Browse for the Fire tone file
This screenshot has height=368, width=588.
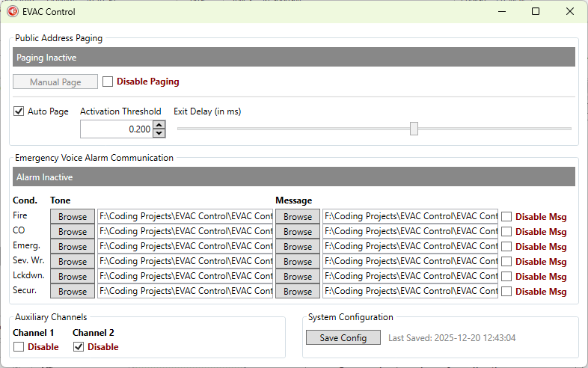tap(73, 217)
